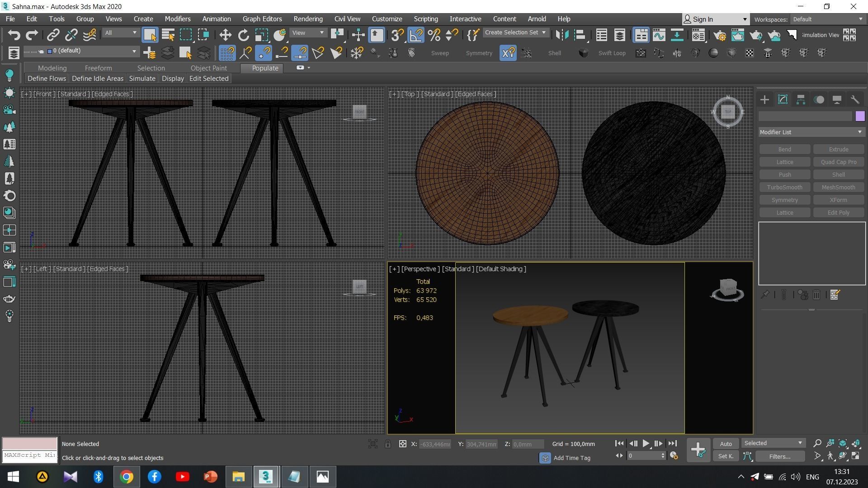The width and height of the screenshot is (868, 488).
Task: Click the purple object color swatch
Action: (x=860, y=116)
